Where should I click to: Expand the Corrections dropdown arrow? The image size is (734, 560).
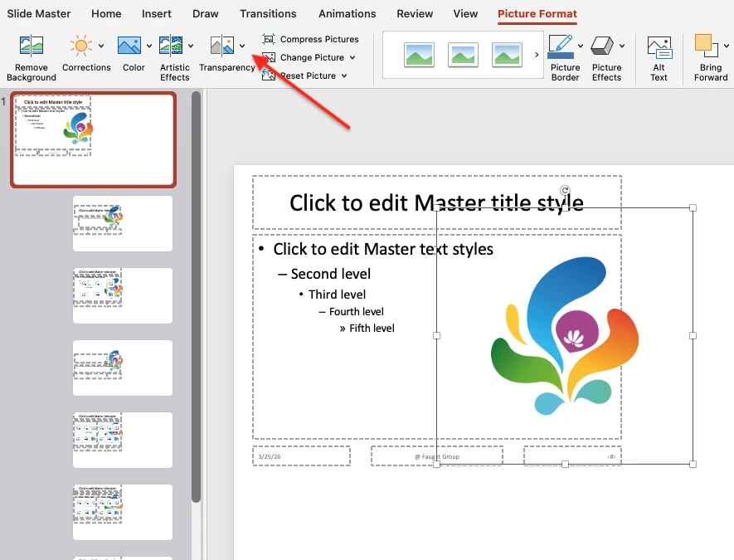coord(100,46)
